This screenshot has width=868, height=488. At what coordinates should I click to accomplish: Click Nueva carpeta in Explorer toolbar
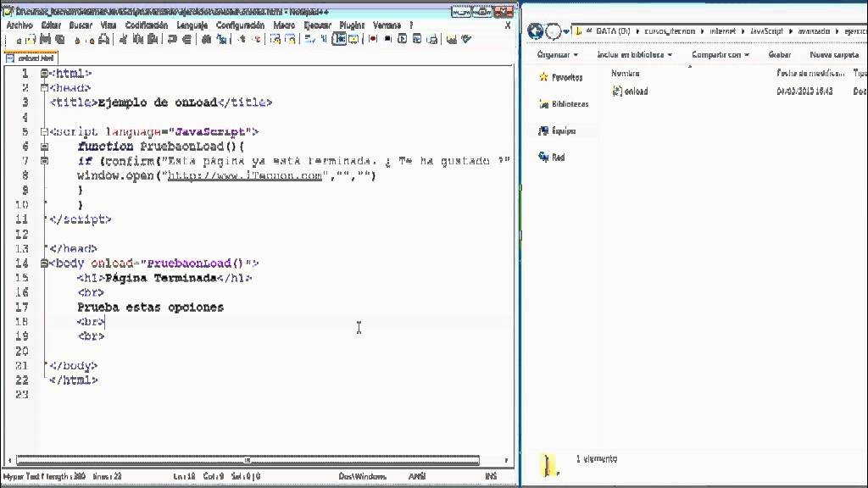coord(834,54)
